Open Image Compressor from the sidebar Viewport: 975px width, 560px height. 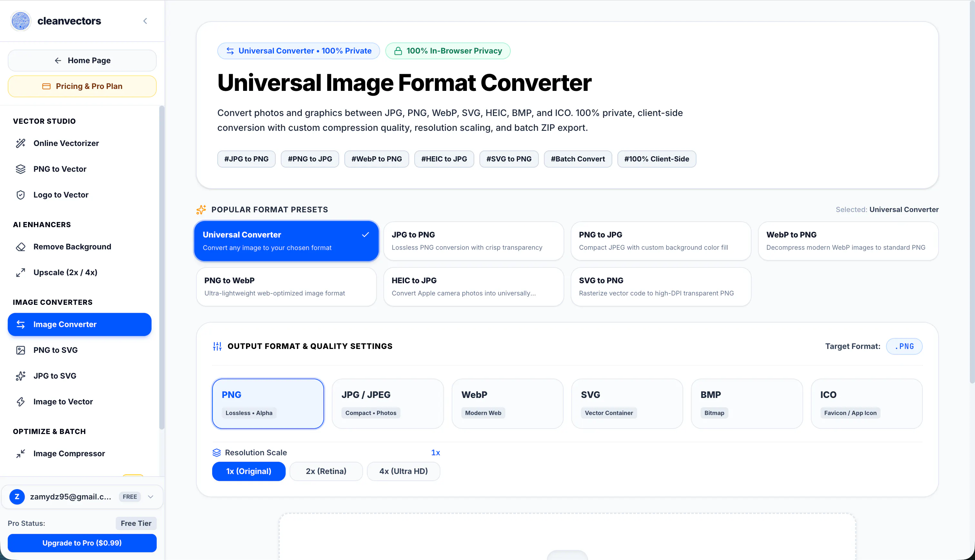click(80, 453)
